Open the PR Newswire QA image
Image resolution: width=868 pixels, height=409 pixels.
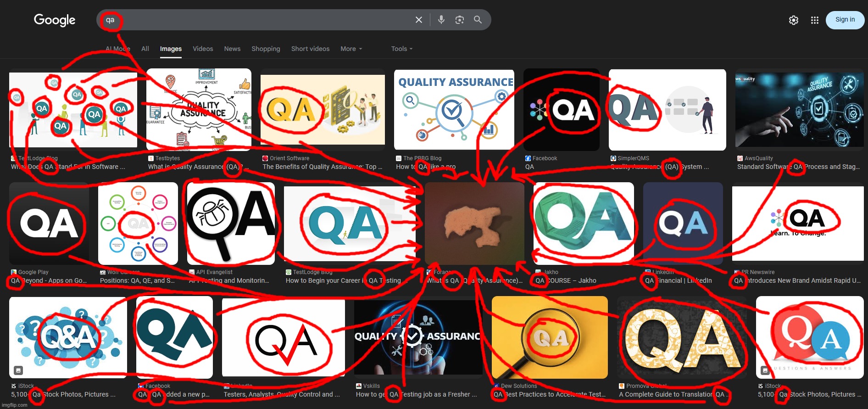798,224
